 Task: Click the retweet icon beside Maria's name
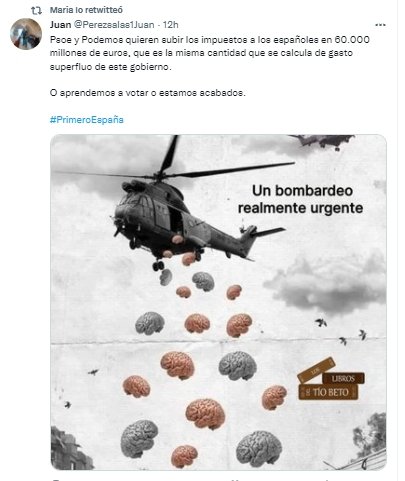36,10
